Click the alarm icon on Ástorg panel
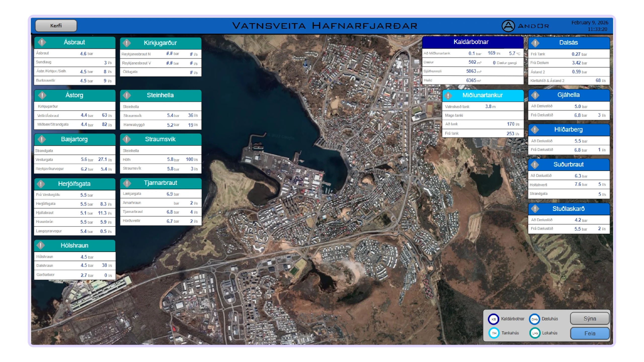 click(x=42, y=95)
